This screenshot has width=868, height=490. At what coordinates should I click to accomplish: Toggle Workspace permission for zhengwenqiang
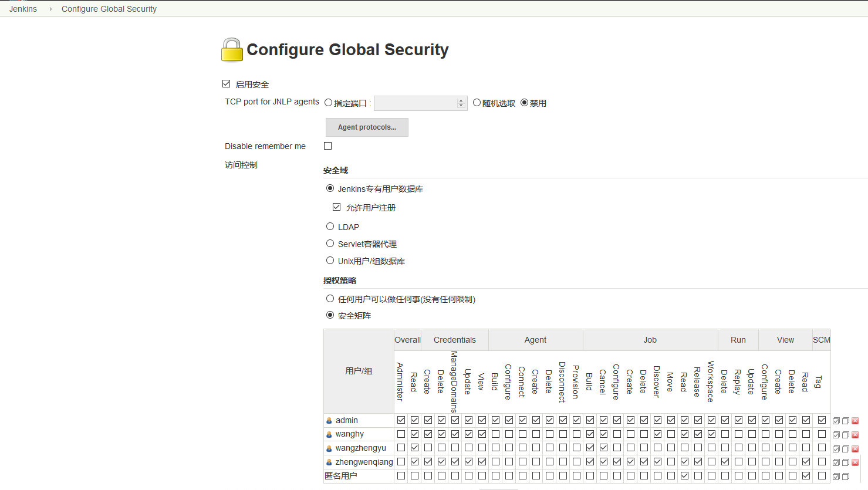pyautogui.click(x=711, y=462)
